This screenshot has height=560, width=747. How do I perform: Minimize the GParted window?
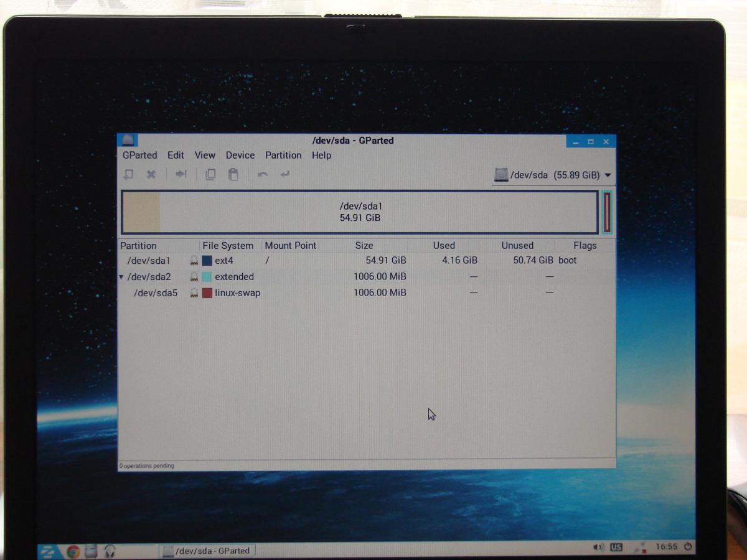tap(575, 142)
